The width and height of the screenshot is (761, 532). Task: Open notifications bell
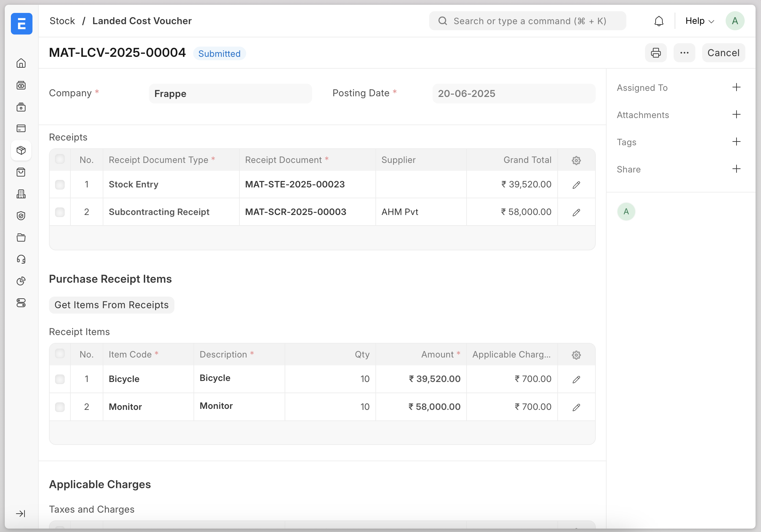point(659,21)
